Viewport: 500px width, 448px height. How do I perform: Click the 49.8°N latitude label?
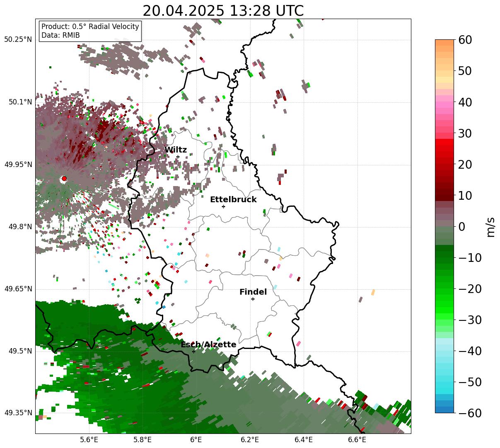click(x=20, y=227)
